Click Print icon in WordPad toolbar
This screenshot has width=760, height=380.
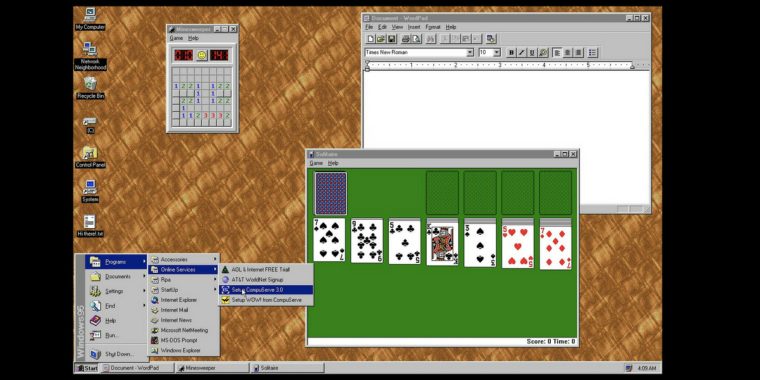tap(406, 39)
